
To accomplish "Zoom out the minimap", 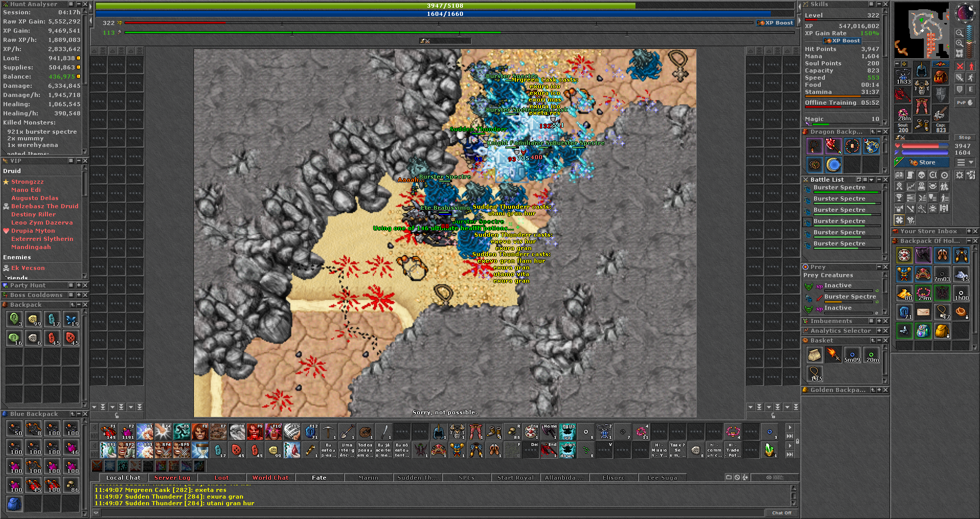I will 960,33.
